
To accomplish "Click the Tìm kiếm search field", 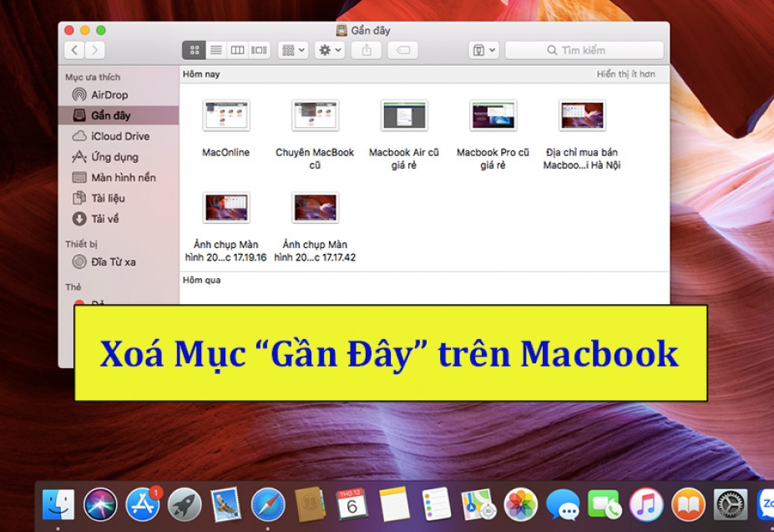I will click(584, 50).
